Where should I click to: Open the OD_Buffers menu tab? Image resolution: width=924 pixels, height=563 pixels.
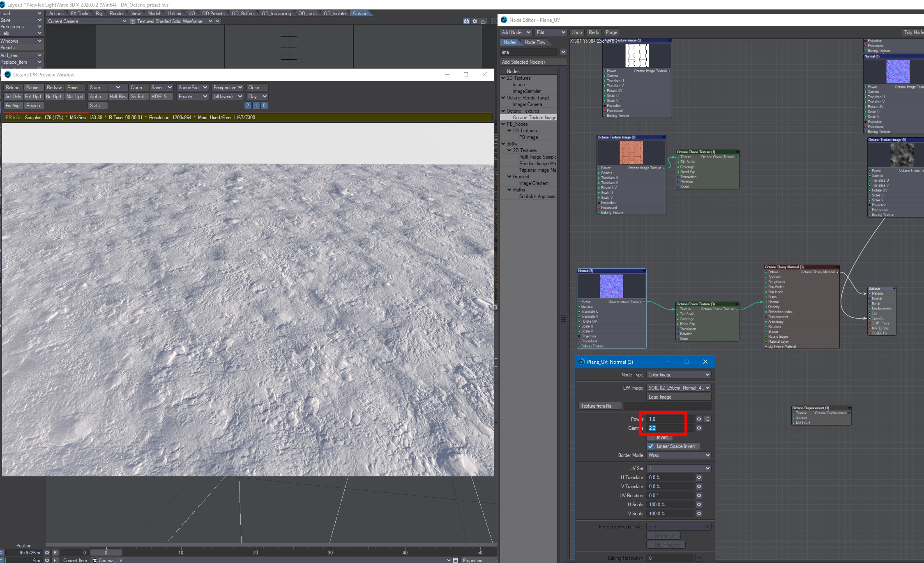pyautogui.click(x=243, y=14)
